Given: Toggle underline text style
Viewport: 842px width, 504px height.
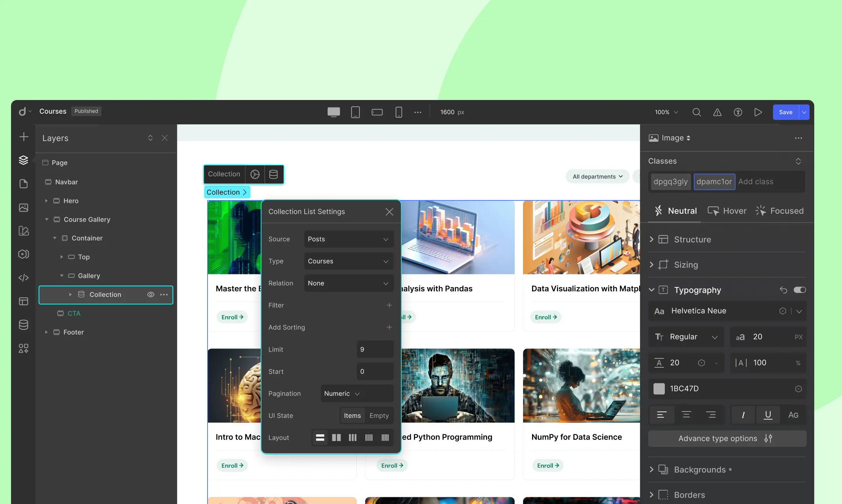Looking at the screenshot, I should click(768, 415).
